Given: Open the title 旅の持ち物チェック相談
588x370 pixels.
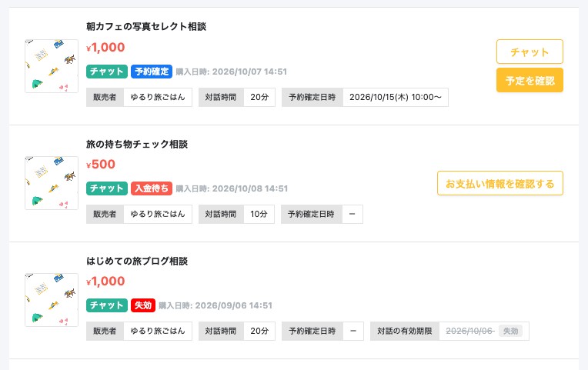Looking at the screenshot, I should tap(137, 144).
